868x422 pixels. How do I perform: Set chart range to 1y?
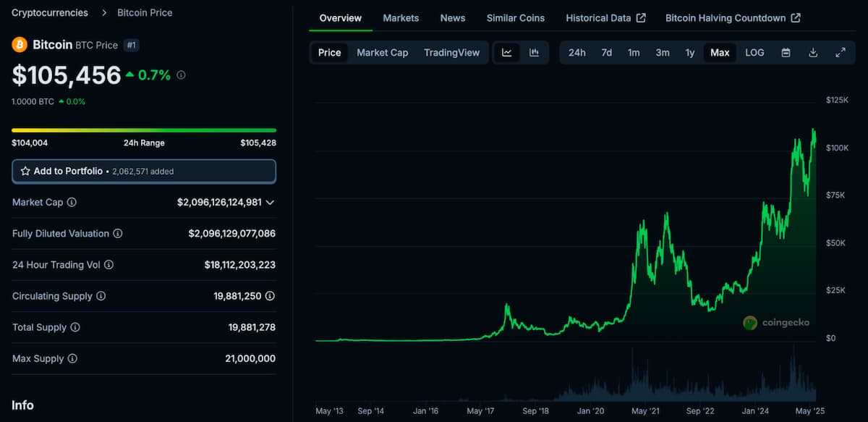(x=690, y=53)
